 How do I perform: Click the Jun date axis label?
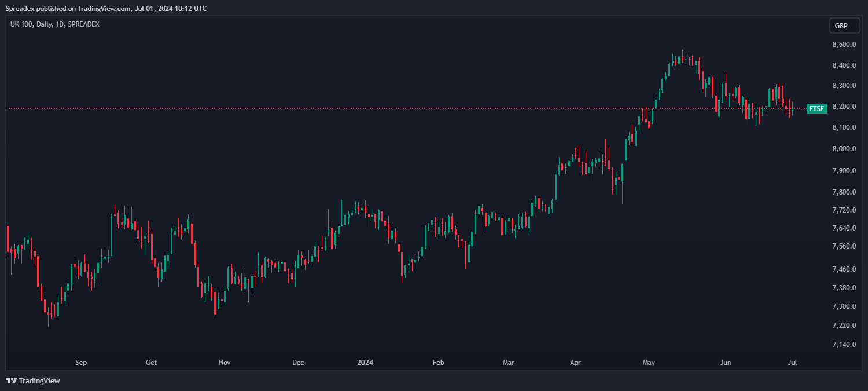[x=725, y=363]
